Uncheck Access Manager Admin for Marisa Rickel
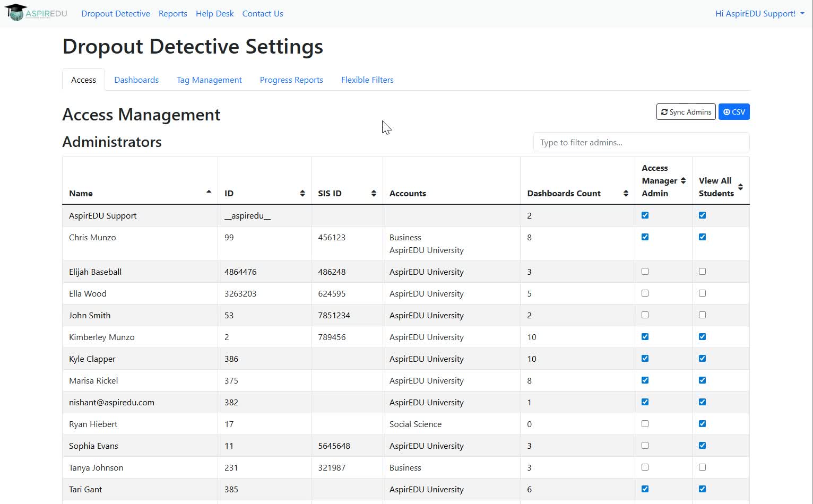 (645, 380)
